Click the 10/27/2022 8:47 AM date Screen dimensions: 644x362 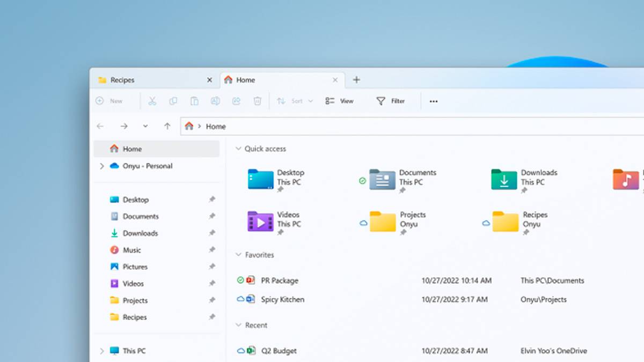pyautogui.click(x=455, y=351)
